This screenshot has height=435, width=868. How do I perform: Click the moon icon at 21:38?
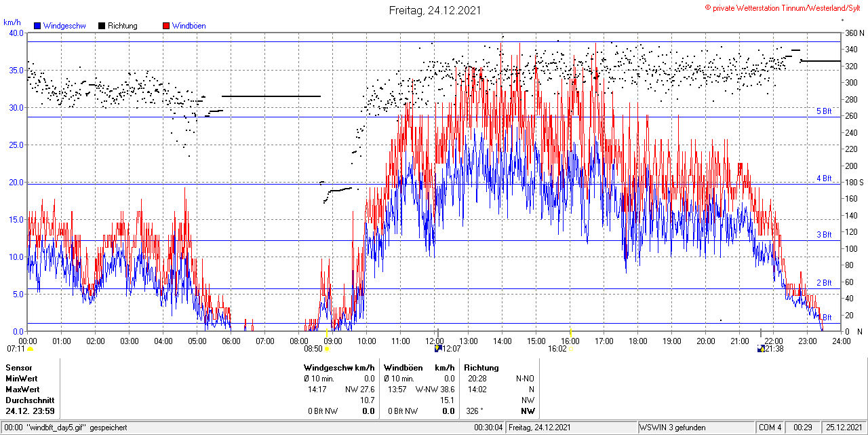pos(762,349)
